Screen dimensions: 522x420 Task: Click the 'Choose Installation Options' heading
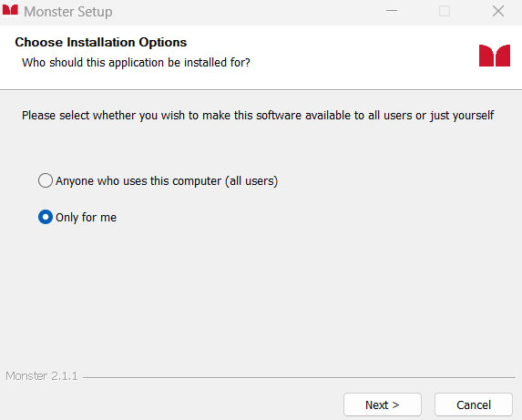(101, 42)
